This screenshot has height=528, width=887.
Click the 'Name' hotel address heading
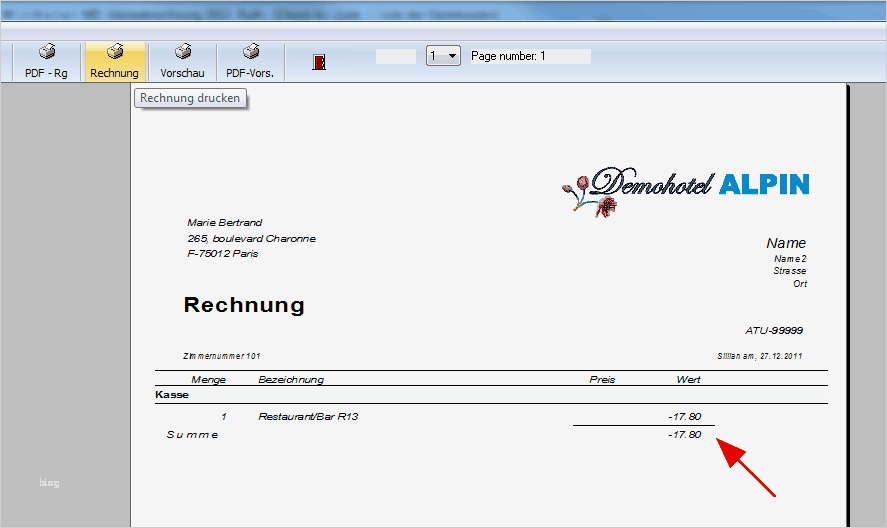tap(786, 243)
